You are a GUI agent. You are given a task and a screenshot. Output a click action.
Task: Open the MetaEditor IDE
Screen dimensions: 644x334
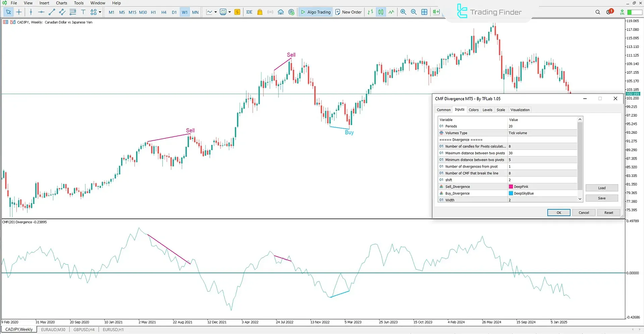249,12
